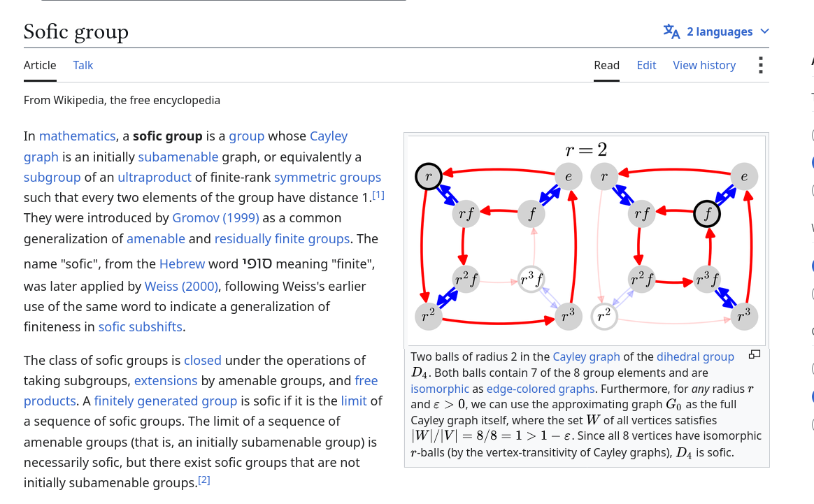Select the Read tab
This screenshot has height=504, width=814.
tap(607, 66)
